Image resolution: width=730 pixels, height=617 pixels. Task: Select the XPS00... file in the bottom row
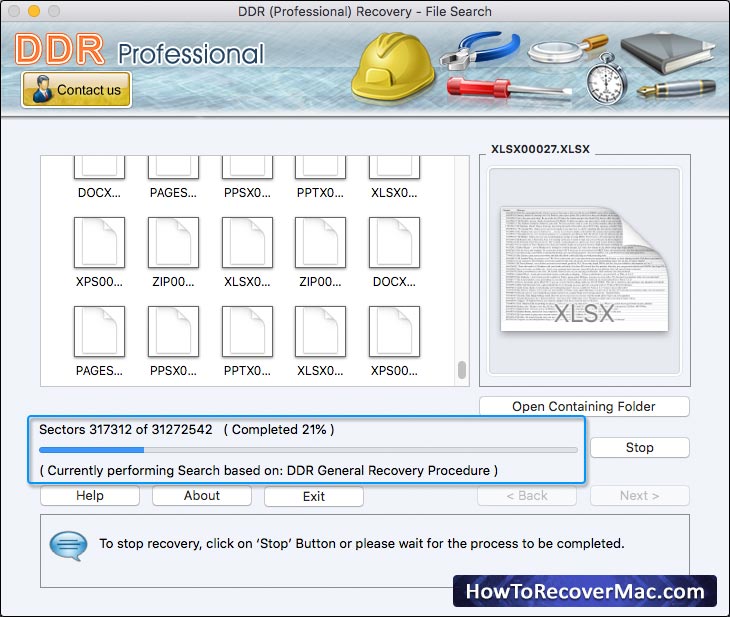click(x=394, y=341)
